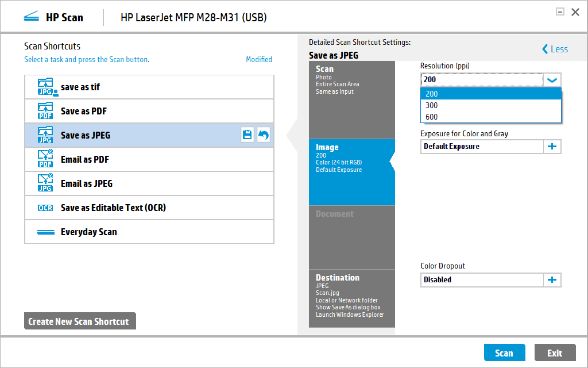Click the OCR icon for Save as Editable Text
The height and width of the screenshot is (368, 588).
[x=45, y=208]
